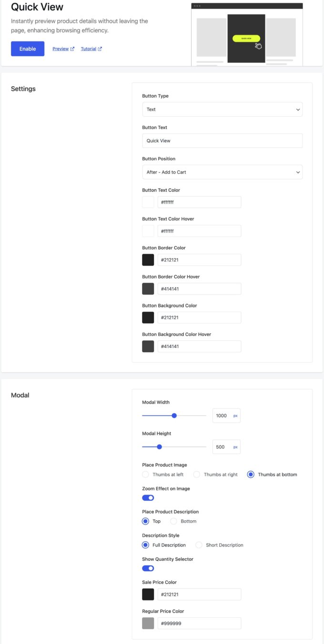Open the Button Type dropdown
This screenshot has width=324, height=644.
[223, 109]
